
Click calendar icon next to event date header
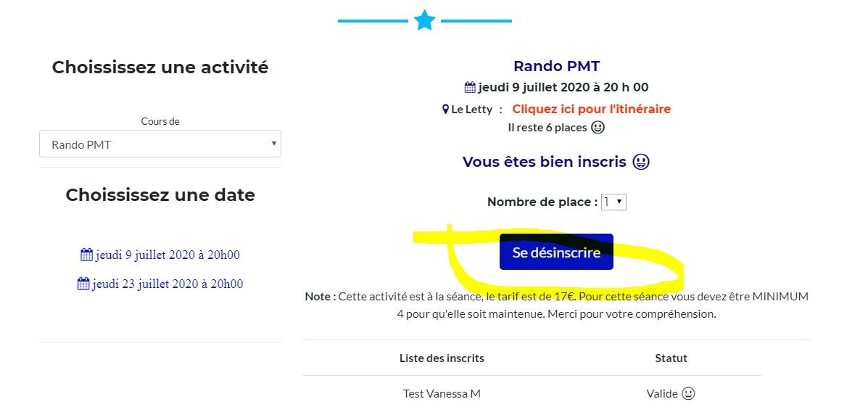(x=470, y=87)
